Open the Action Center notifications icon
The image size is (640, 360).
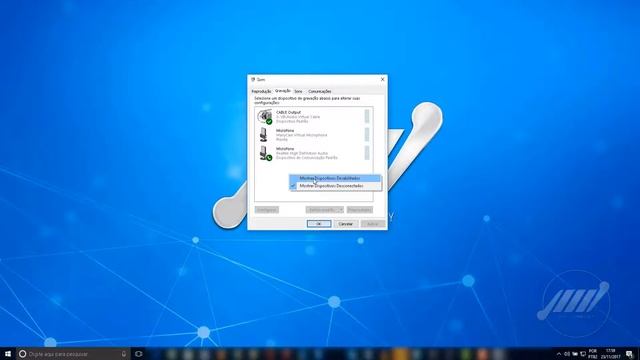pyautogui.click(x=629, y=354)
